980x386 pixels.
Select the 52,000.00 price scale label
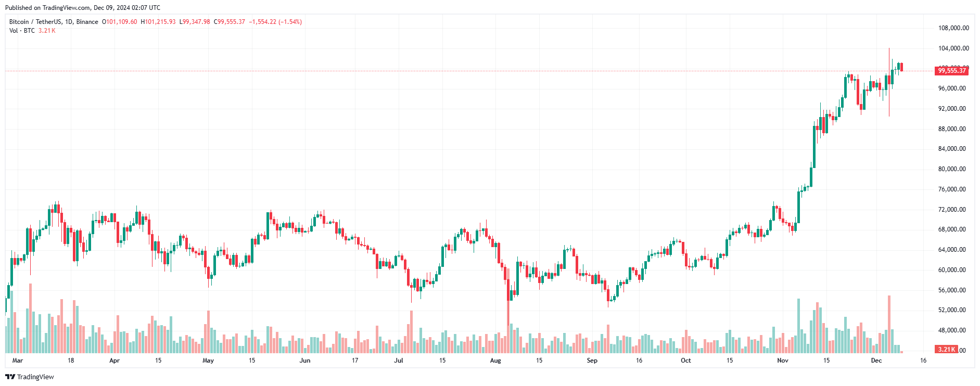[952, 310]
